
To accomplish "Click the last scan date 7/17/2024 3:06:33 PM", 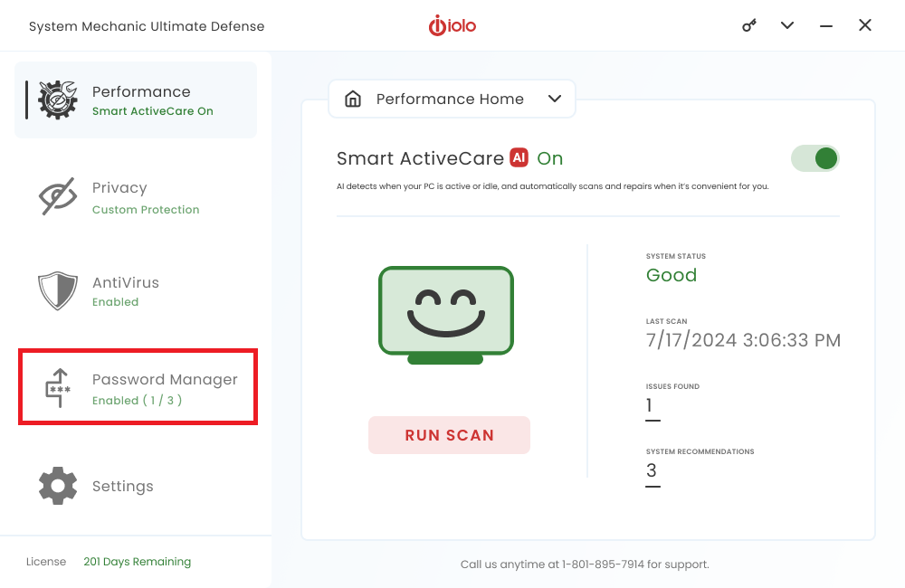I will click(743, 340).
